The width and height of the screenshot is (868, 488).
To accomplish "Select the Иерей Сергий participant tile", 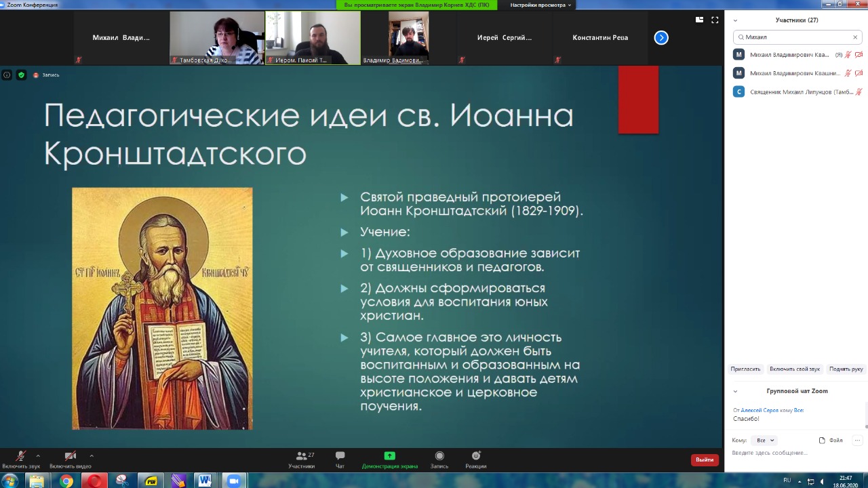I will coord(505,38).
